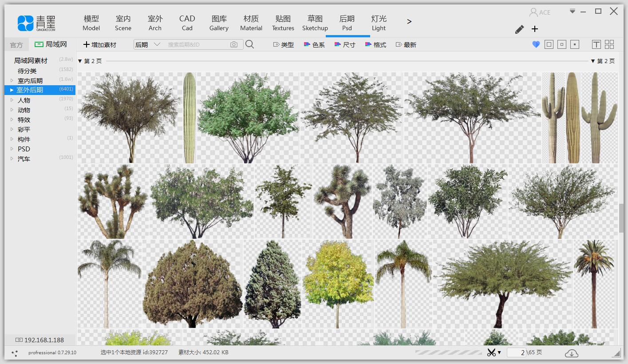This screenshot has width=628, height=364.
Task: Expand the 彩平 tree node
Action: point(12,129)
